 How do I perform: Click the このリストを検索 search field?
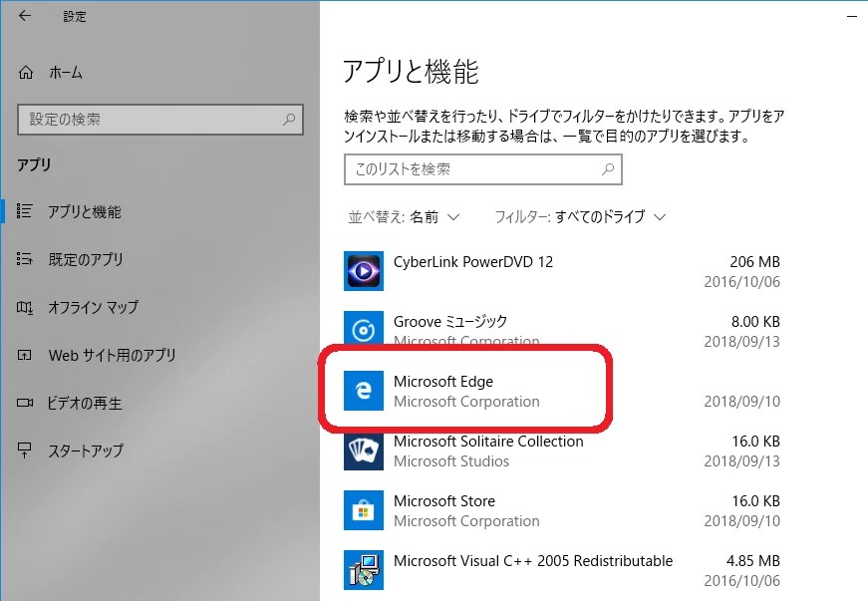[x=482, y=169]
